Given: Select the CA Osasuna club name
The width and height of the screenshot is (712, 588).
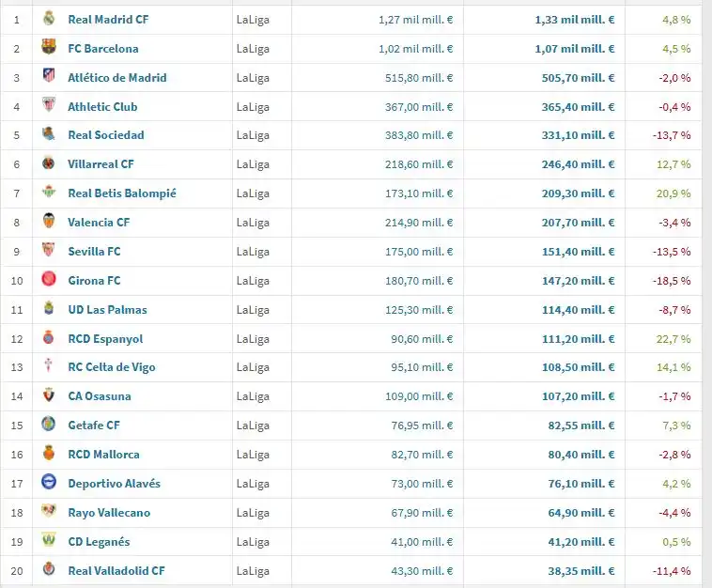Looking at the screenshot, I should (x=100, y=396).
